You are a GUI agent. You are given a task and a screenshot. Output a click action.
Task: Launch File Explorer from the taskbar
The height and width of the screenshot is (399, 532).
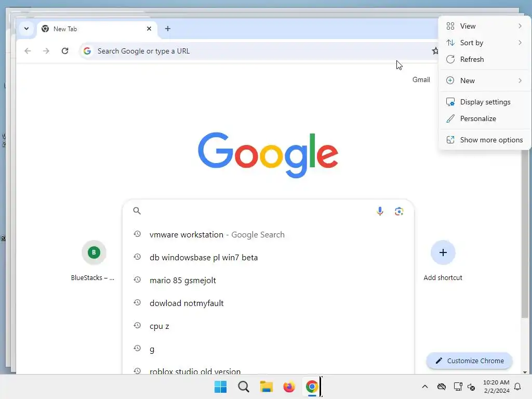[x=267, y=387]
